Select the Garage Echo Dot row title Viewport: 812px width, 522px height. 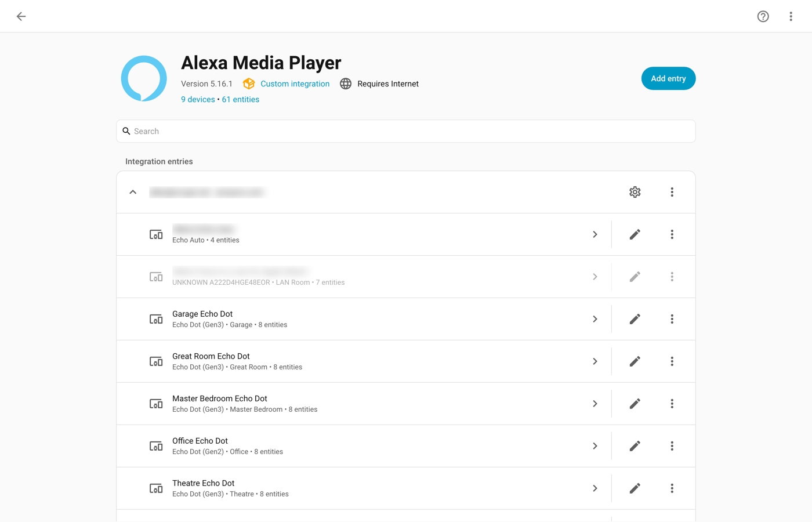202,314
